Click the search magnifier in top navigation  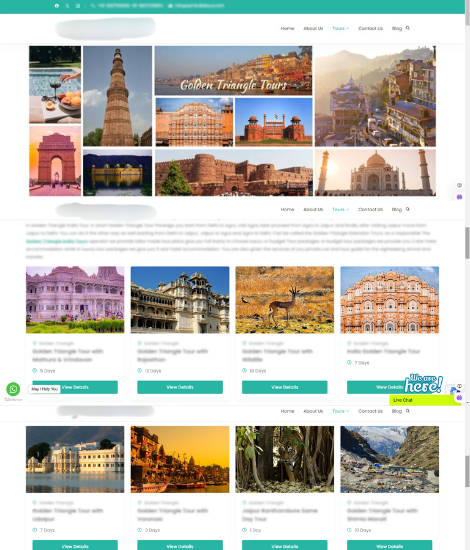(408, 28)
